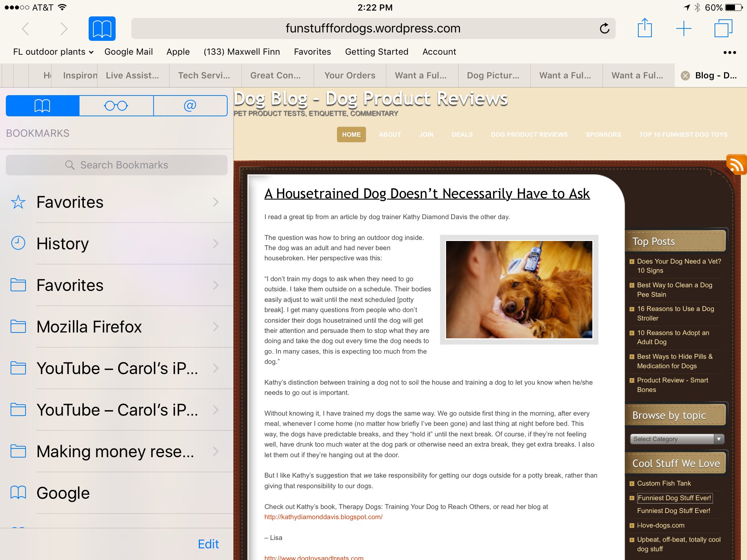
Task: Tap the Search Bookmarks field
Action: tap(117, 165)
